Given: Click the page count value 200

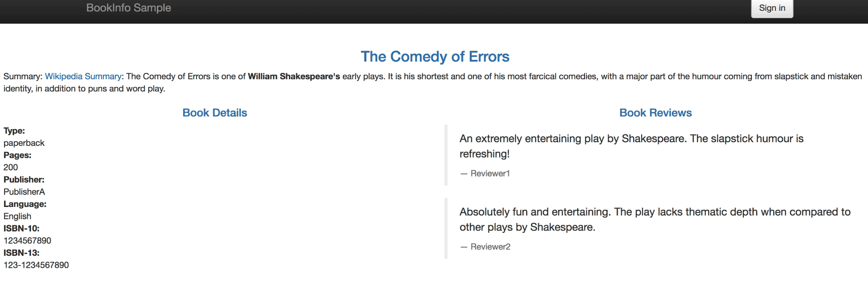Looking at the screenshot, I should click(x=11, y=168).
